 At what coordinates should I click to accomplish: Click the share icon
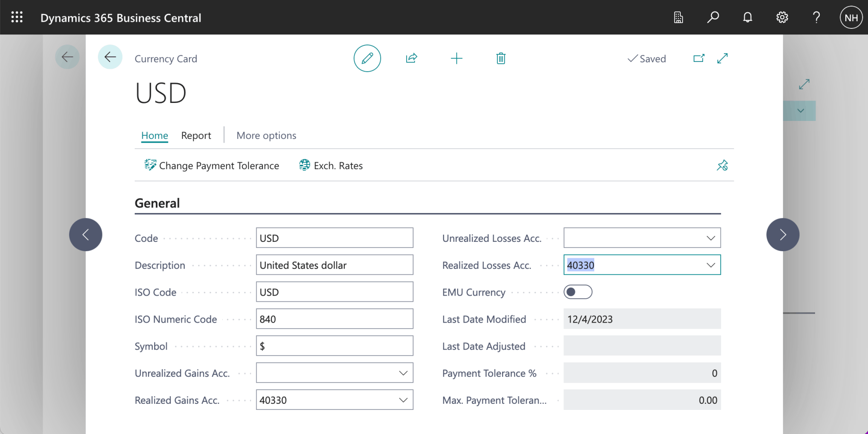(x=411, y=59)
